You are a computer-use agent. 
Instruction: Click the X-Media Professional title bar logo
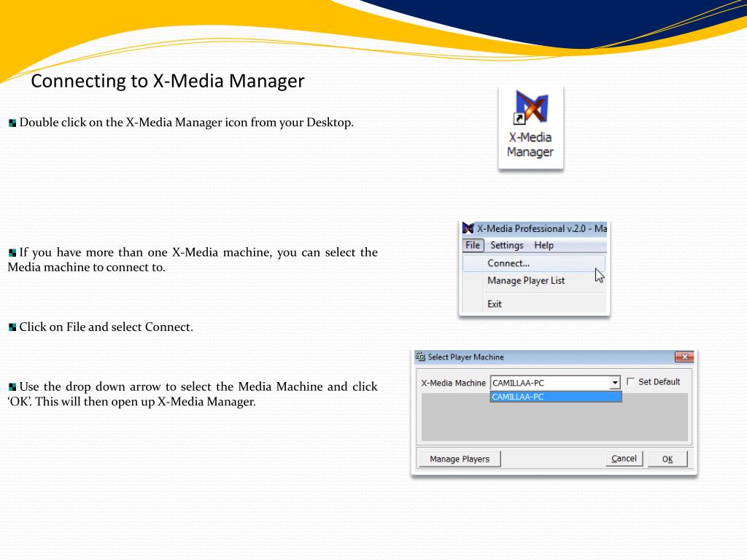pyautogui.click(x=468, y=228)
